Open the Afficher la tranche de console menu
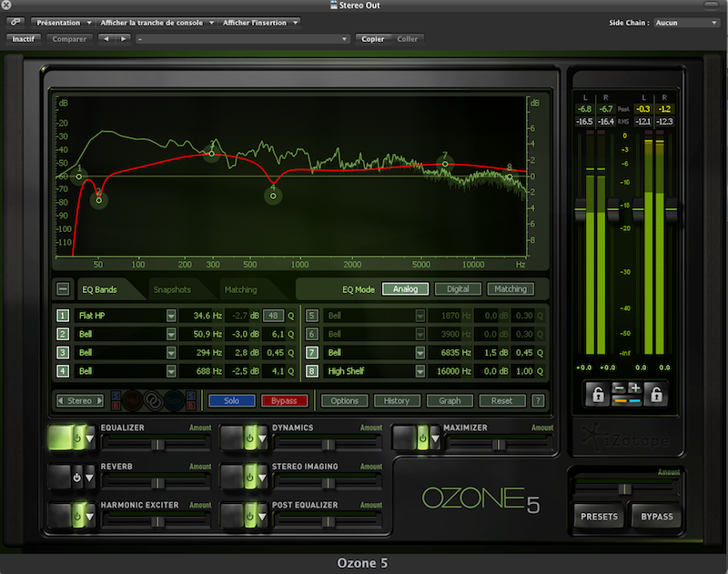Viewport: 728px width, 574px height. (157, 22)
